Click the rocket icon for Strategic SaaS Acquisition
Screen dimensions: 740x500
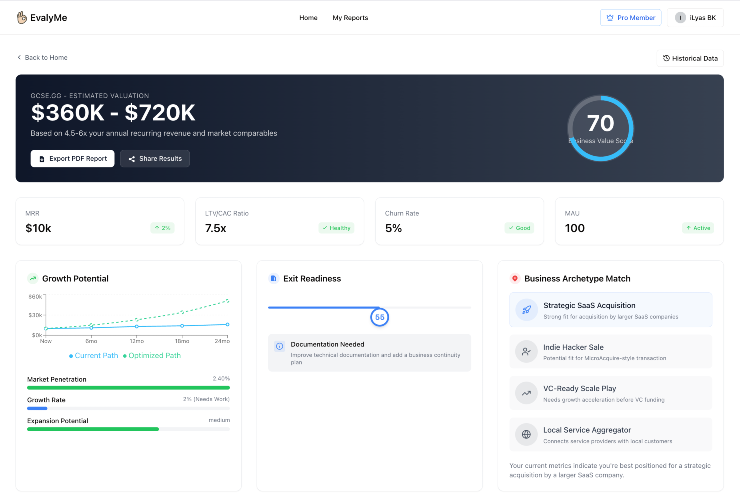[526, 310]
